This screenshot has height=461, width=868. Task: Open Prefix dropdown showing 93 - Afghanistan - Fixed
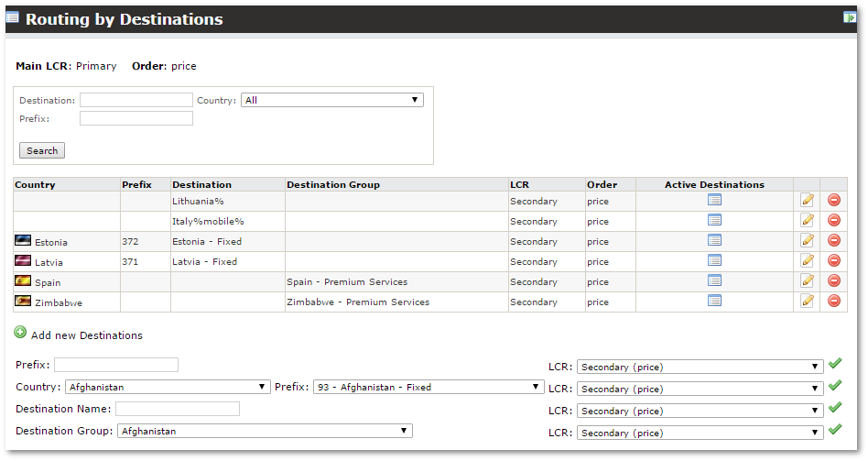428,387
